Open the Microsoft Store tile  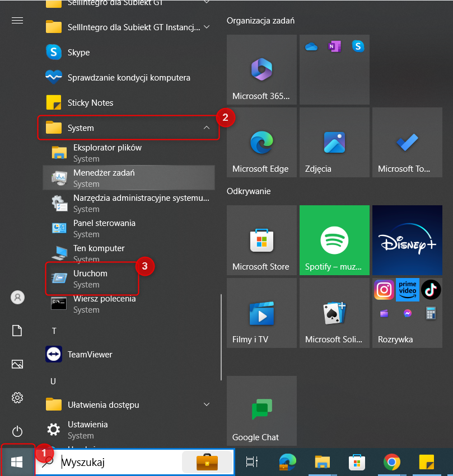coord(261,240)
